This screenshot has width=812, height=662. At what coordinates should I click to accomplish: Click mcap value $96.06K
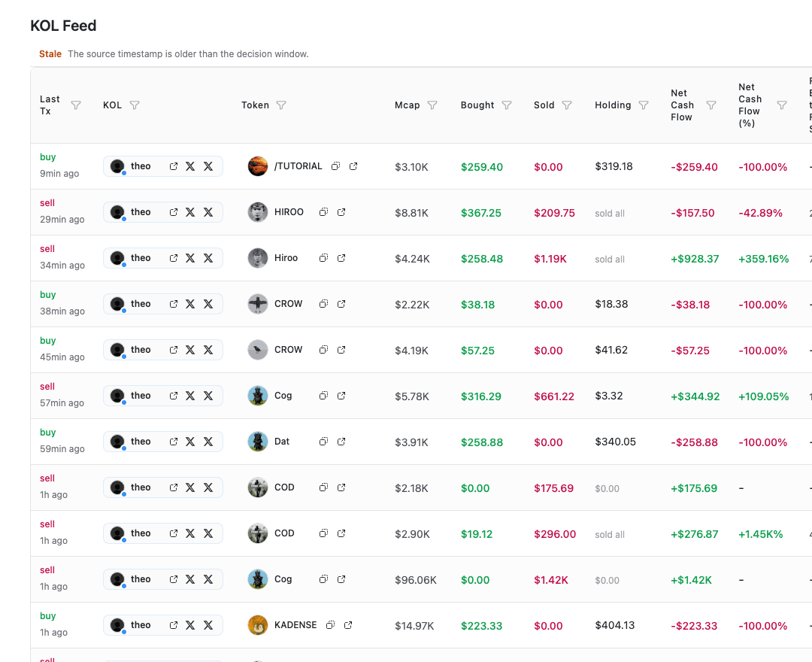tap(416, 580)
